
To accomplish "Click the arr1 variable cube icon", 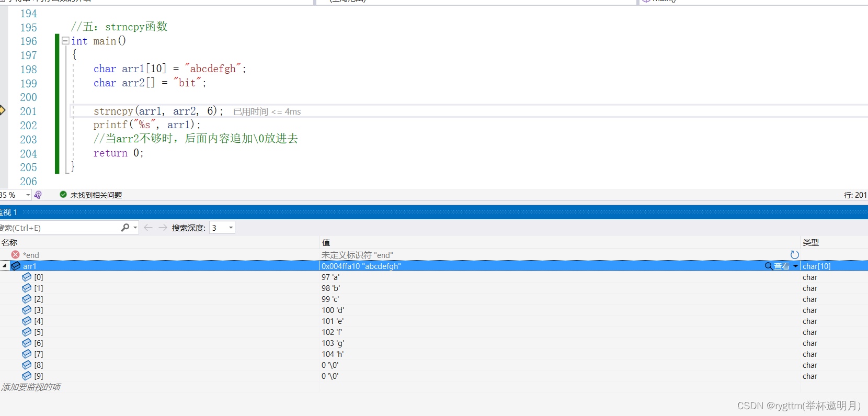I will (x=16, y=266).
